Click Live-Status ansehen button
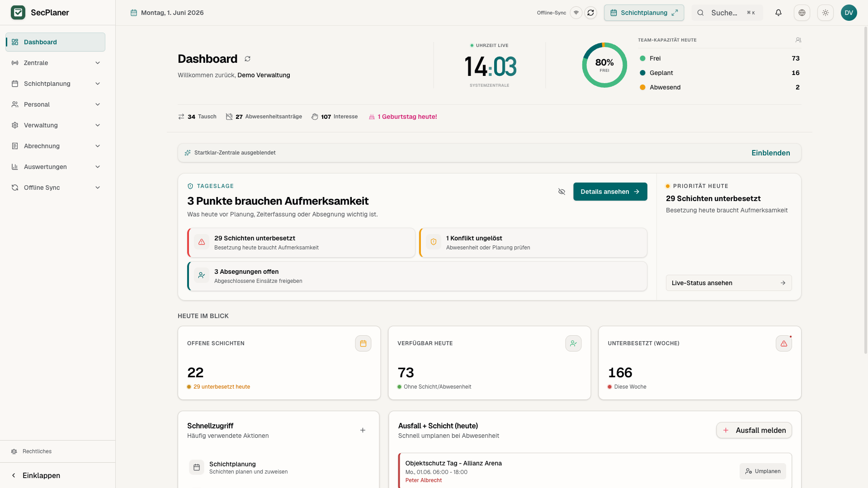 coord(729,283)
